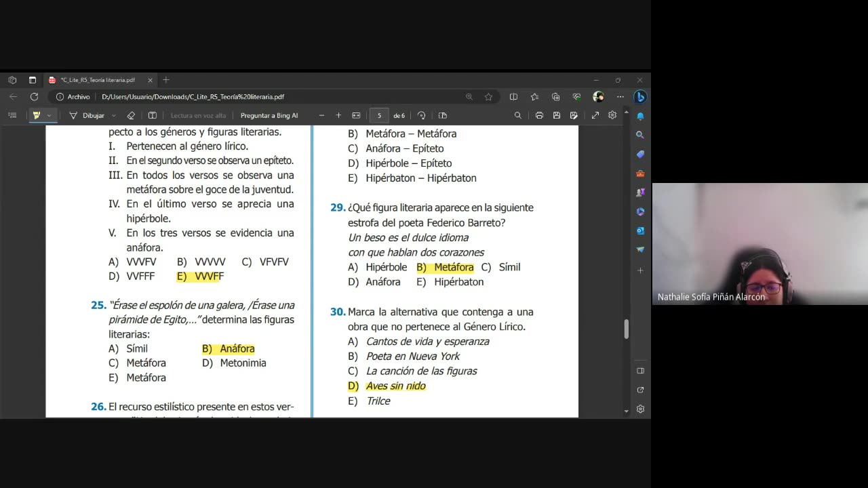Go back in browser history
Viewport: 868px width, 488px height.
(13, 97)
